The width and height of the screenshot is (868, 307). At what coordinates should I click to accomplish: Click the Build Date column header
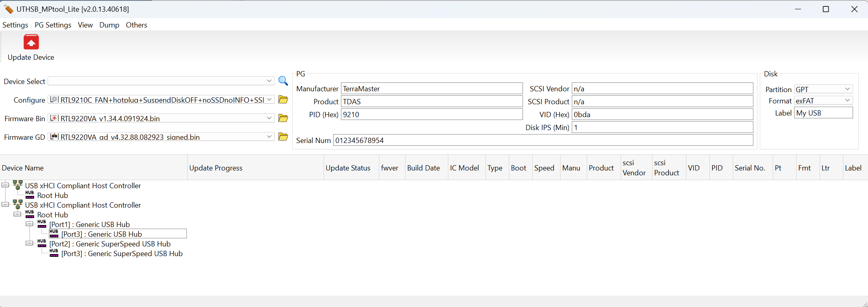pyautogui.click(x=427, y=168)
